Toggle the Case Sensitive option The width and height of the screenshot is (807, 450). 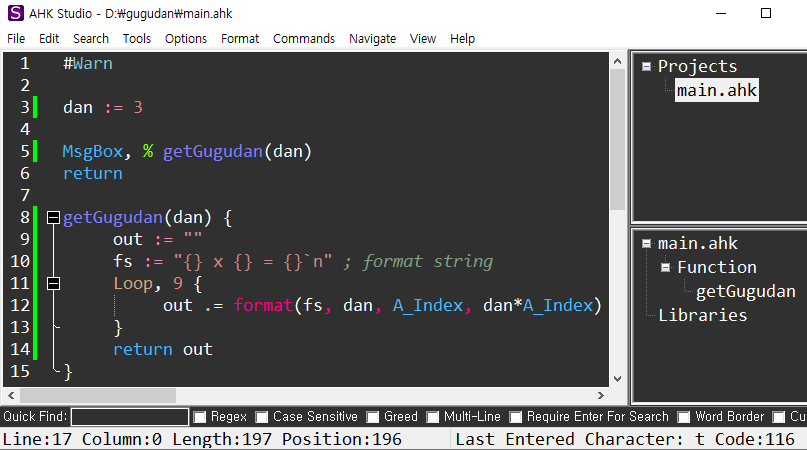pyautogui.click(x=262, y=417)
